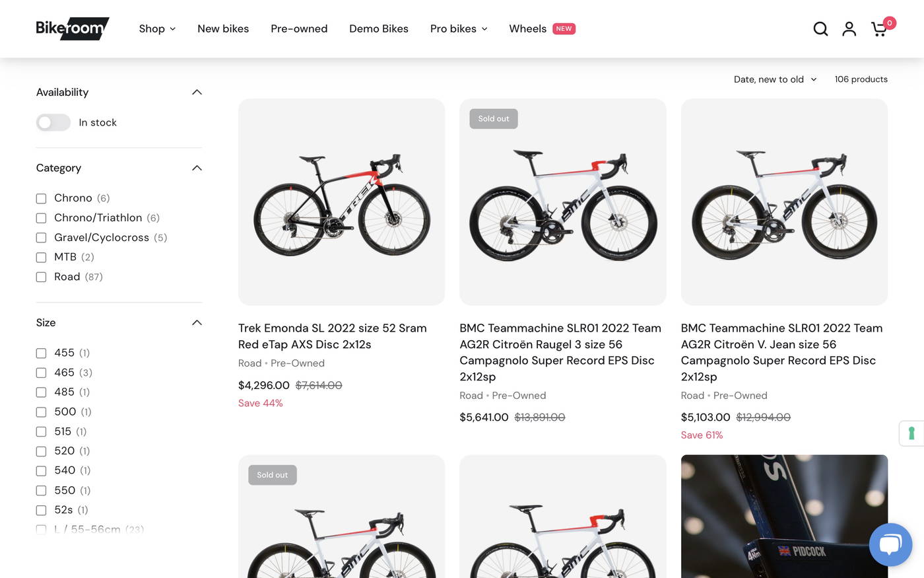The image size is (924, 578).
Task: Check the Gravel/Cyclocross category checkbox
Action: tap(41, 237)
